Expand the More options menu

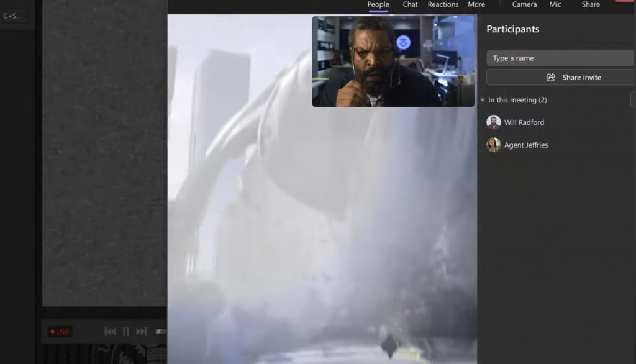coord(476,5)
